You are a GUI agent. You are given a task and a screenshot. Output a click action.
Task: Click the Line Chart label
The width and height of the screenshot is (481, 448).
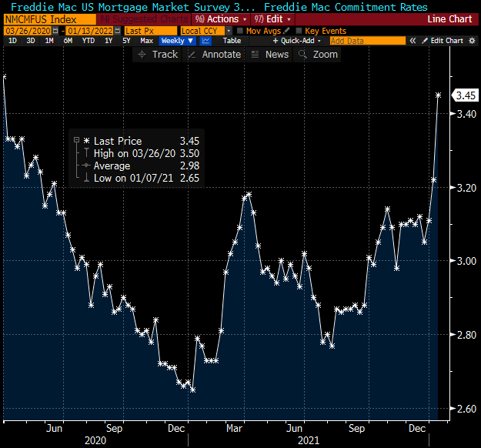(449, 19)
